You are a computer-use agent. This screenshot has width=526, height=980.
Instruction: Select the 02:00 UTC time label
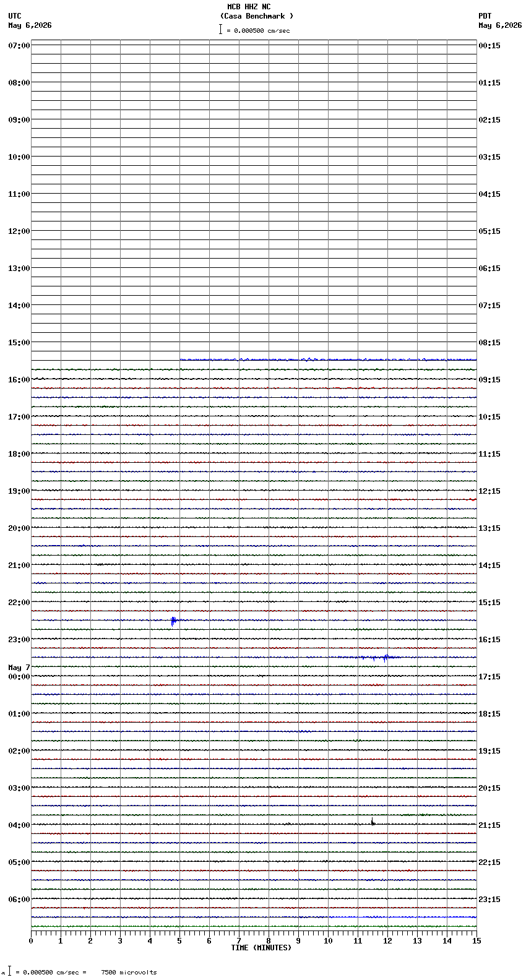(19, 751)
